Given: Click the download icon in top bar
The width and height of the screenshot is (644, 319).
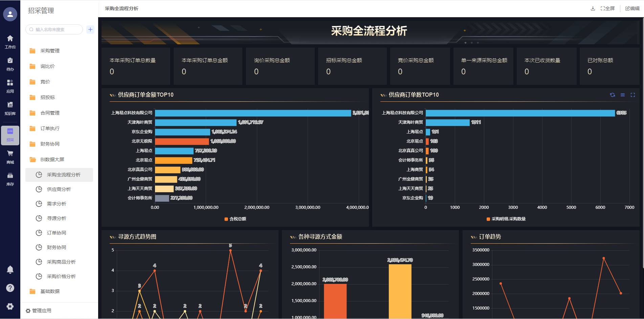Looking at the screenshot, I should (593, 8).
